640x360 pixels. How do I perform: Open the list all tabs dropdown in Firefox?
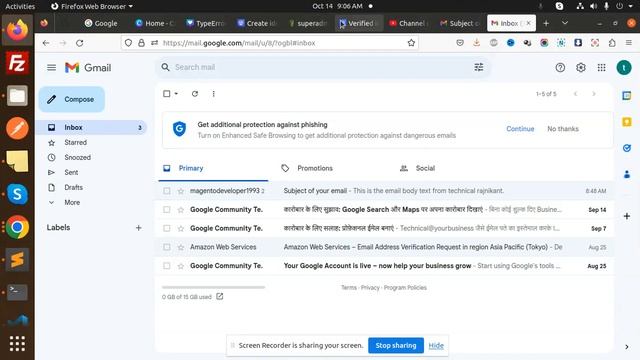click(x=565, y=23)
